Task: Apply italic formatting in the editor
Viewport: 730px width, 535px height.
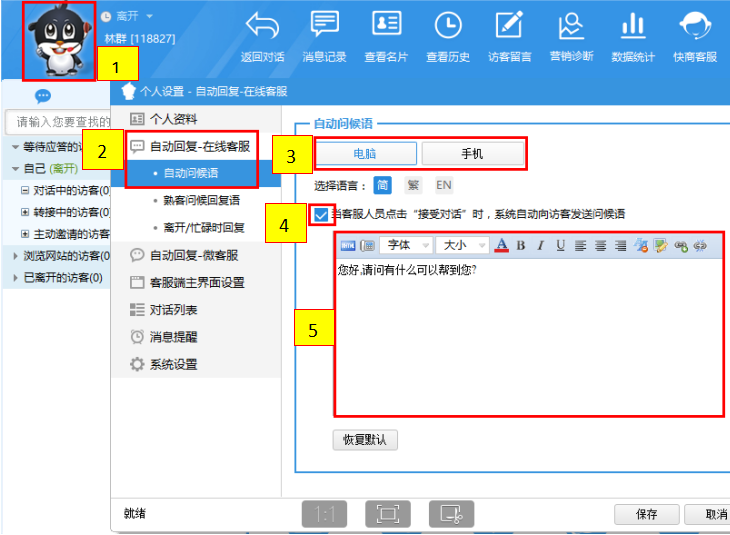Action: [x=541, y=246]
